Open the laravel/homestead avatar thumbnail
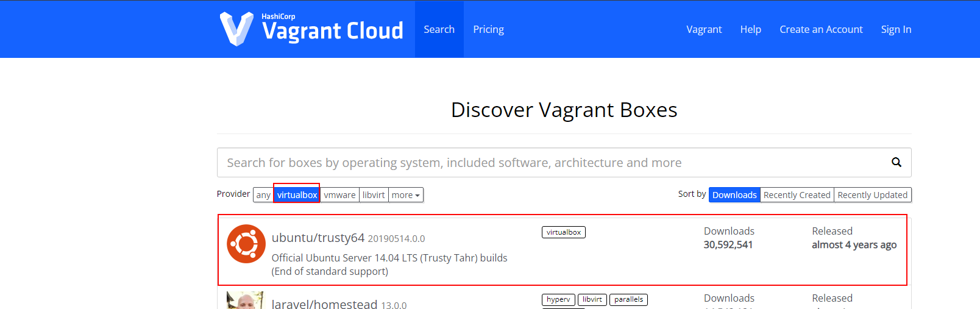This screenshot has width=980, height=309. pyautogui.click(x=245, y=300)
